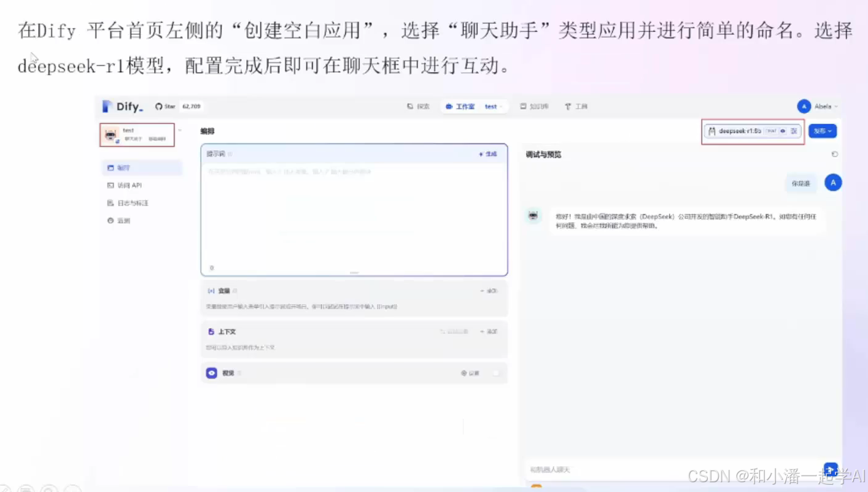Click the CHAT mode badge
Image resolution: width=868 pixels, height=492 pixels.
(770, 131)
